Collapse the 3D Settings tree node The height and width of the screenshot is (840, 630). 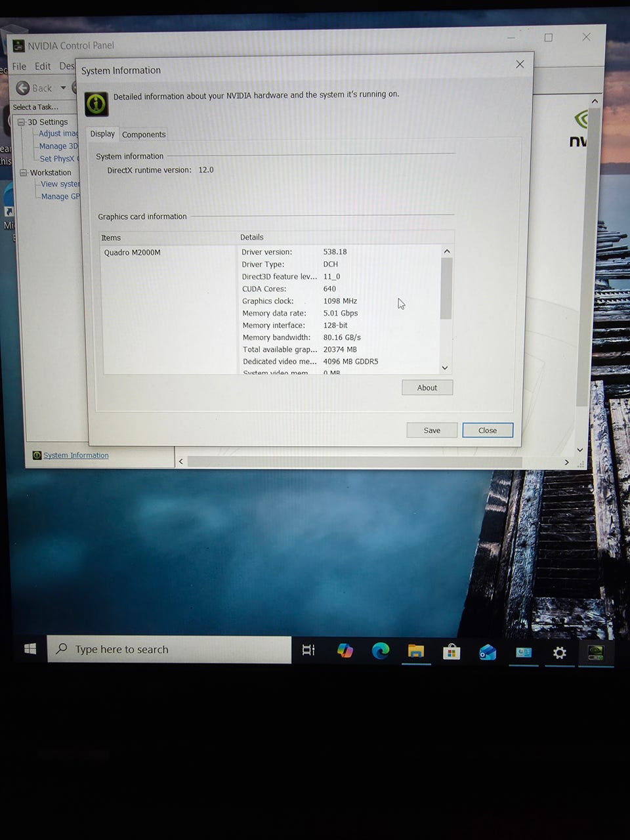tap(21, 122)
